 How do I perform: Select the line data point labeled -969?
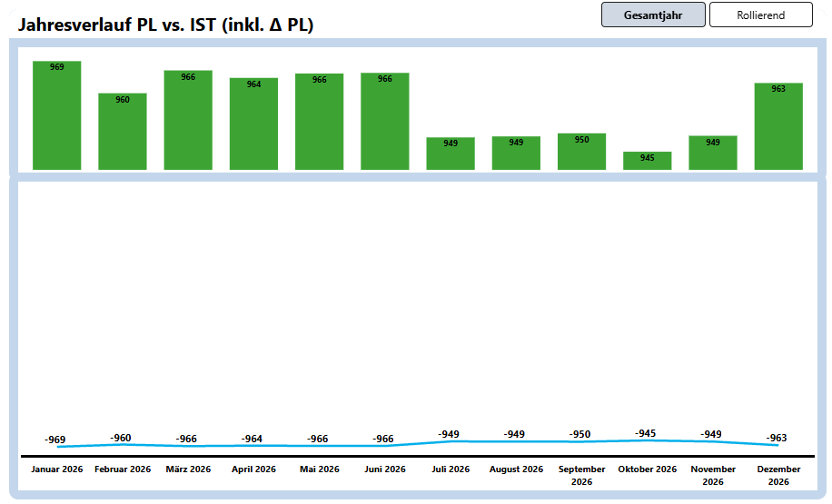(x=56, y=446)
